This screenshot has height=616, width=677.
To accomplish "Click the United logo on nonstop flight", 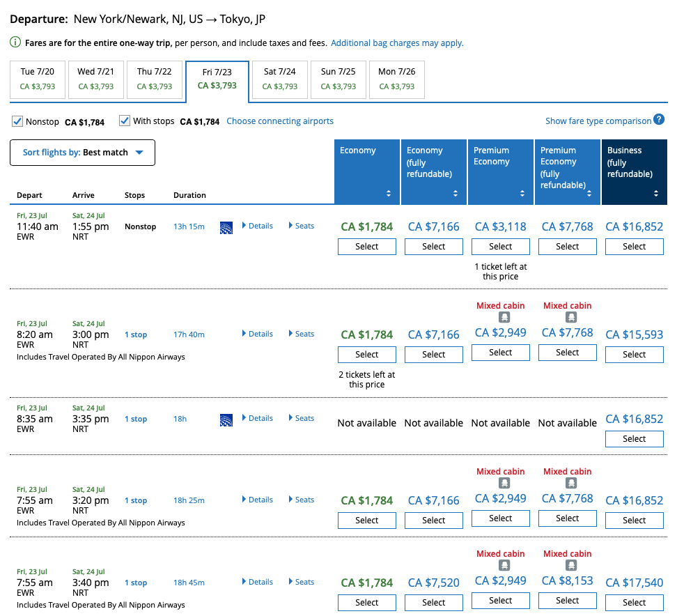I will 226,227.
